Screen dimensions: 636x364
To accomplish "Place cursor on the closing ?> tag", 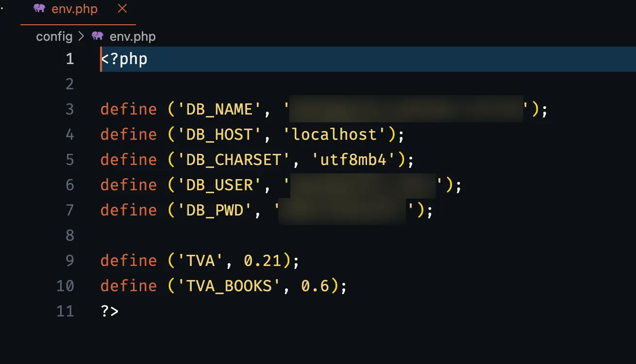I will (x=110, y=311).
